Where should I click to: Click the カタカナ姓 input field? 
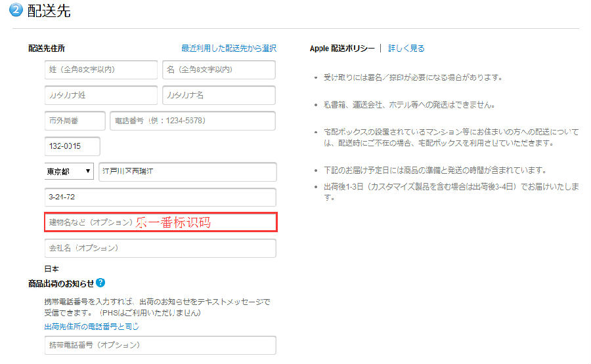coord(101,95)
